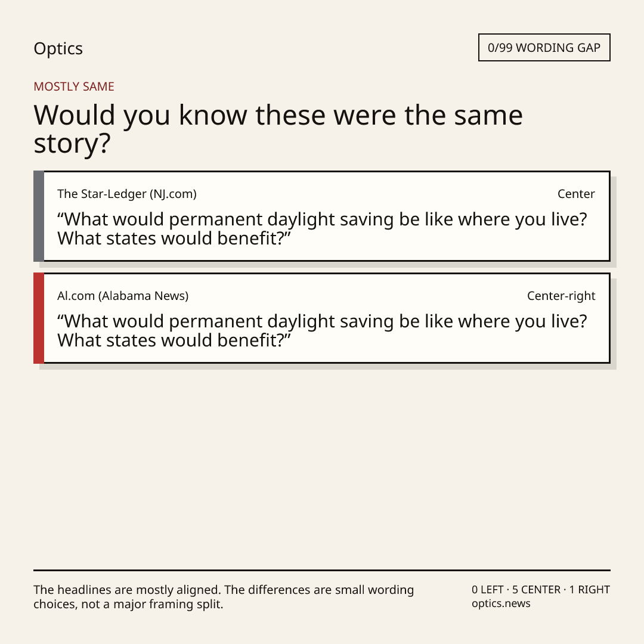Click the Center bias label
Viewport: 644px width, 644px height.
click(x=576, y=194)
